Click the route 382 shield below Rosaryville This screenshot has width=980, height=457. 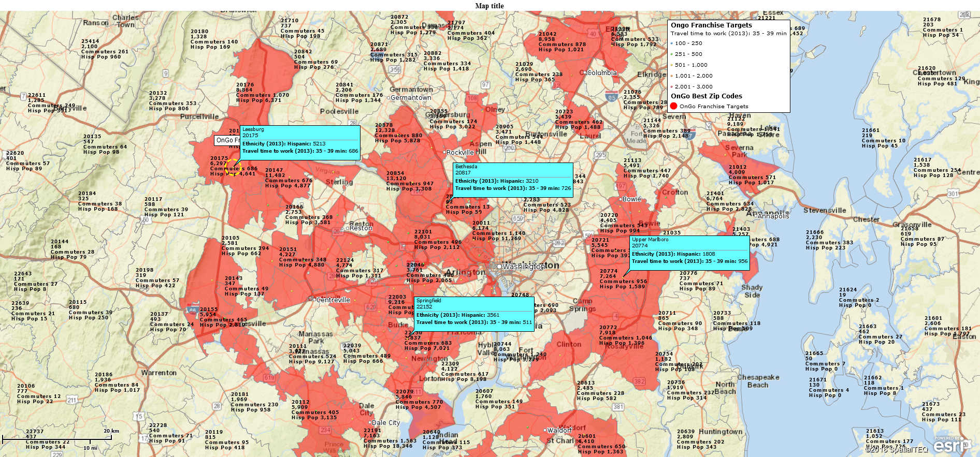pos(639,381)
